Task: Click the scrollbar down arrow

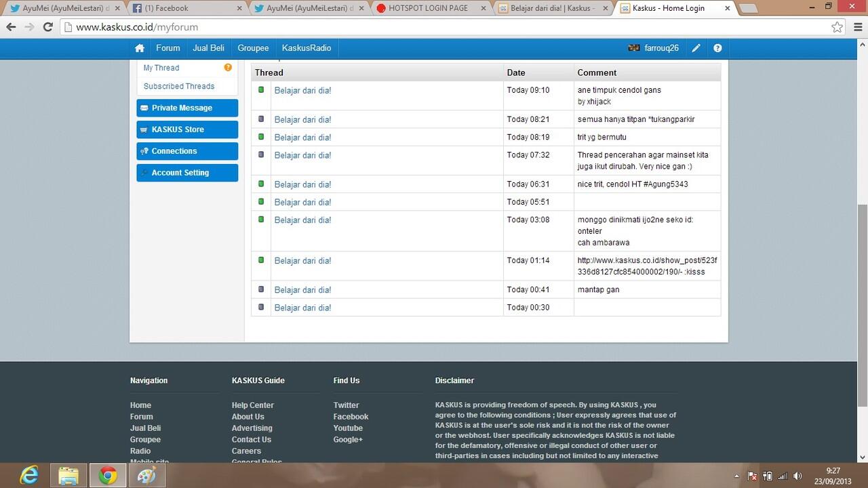Action: [x=862, y=457]
